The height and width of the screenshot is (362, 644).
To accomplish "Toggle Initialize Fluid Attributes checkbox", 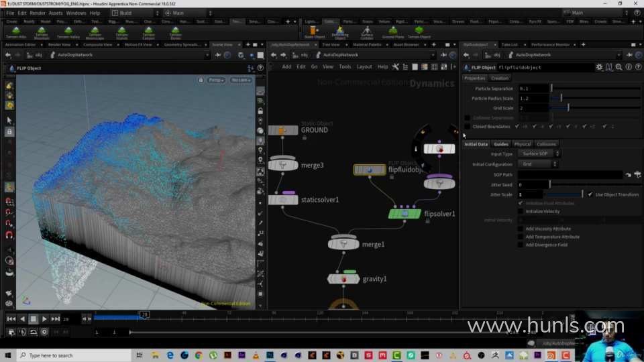I will pyautogui.click(x=521, y=203).
